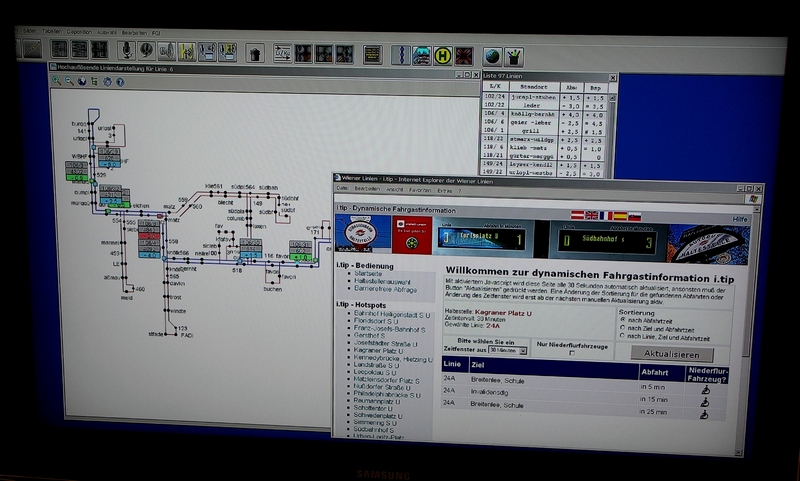Zoom out on the line diagram

pos(69,81)
